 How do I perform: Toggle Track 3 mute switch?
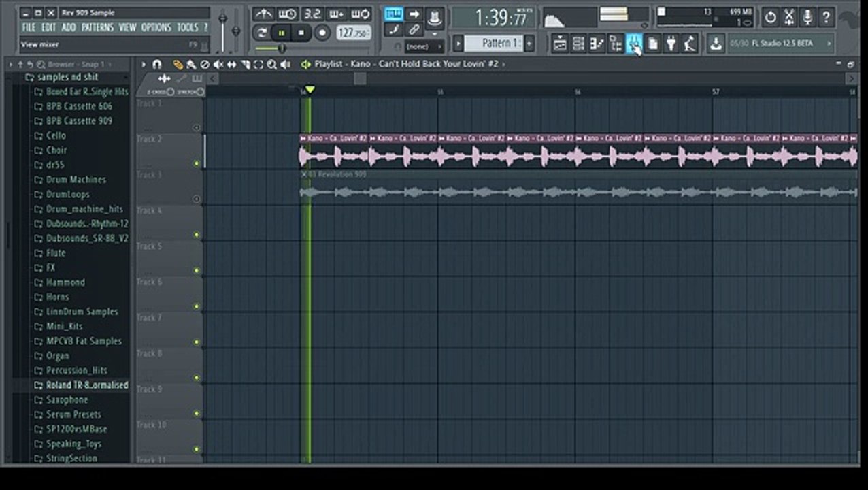(197, 199)
